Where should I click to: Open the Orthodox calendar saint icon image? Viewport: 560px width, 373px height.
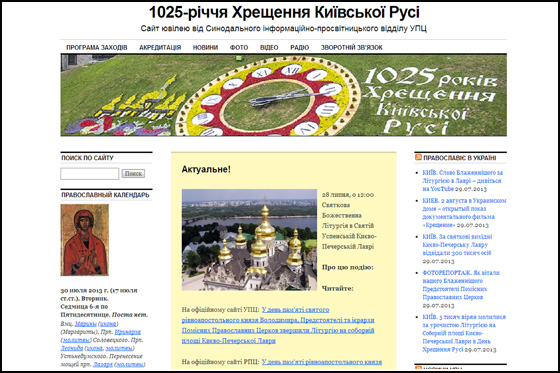pos(85,240)
